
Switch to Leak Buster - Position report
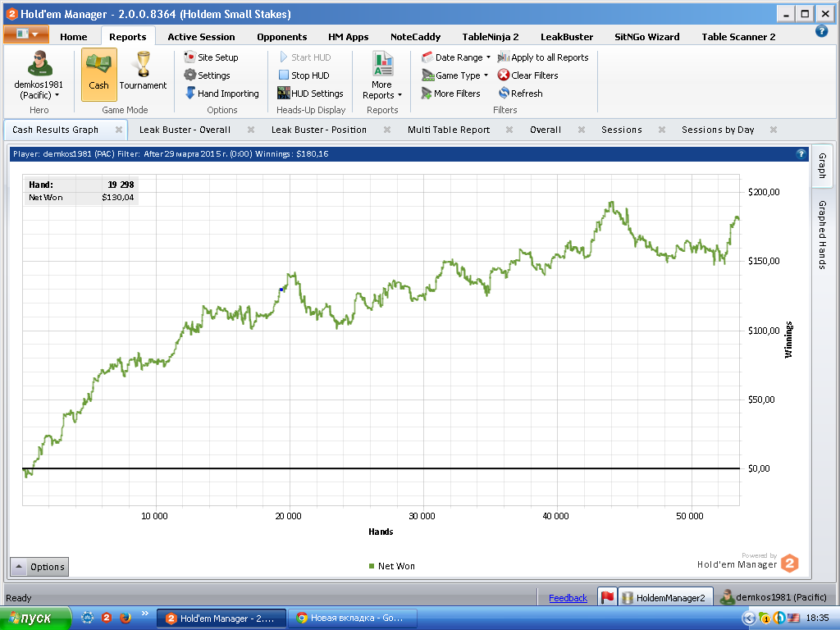tap(319, 130)
